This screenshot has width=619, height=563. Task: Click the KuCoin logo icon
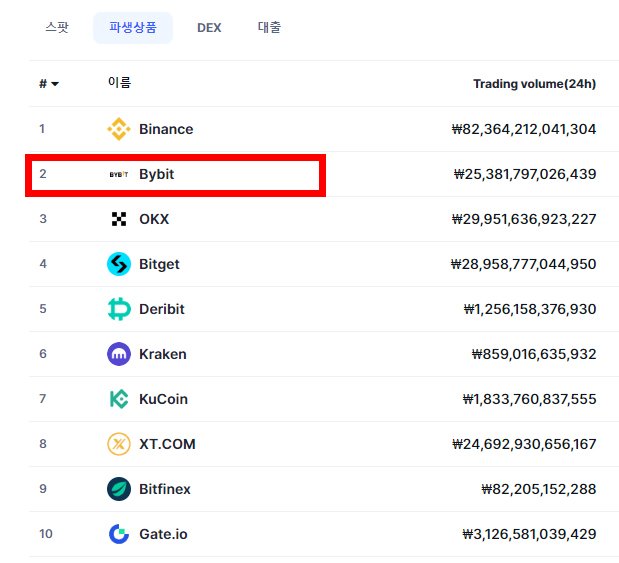click(x=118, y=399)
